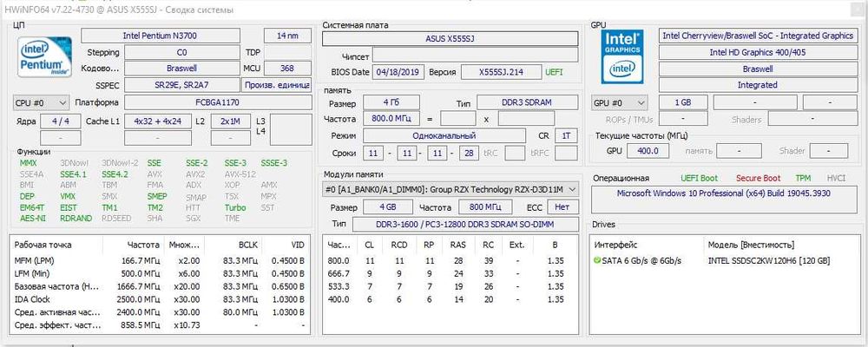
Task: Click the grey HVCI status label
Action: (837, 178)
